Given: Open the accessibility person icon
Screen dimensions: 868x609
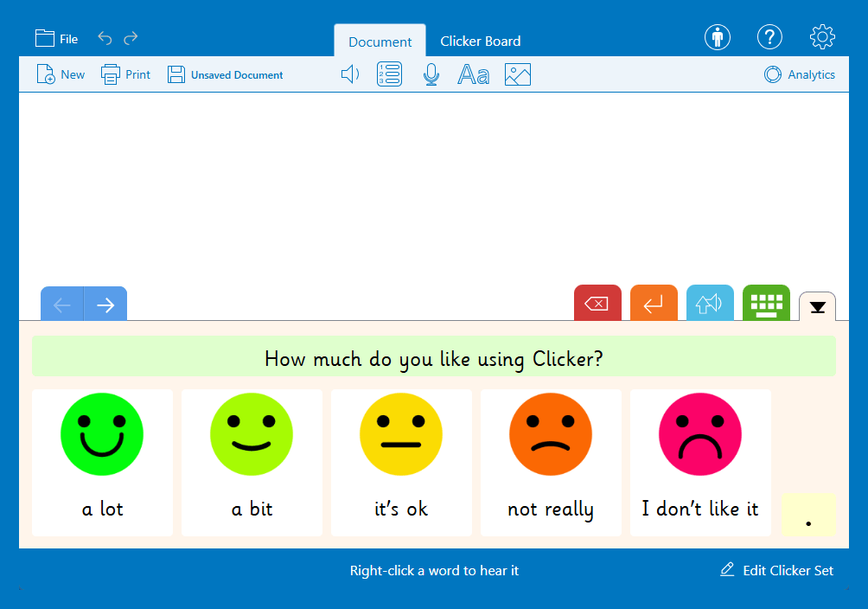Looking at the screenshot, I should (x=718, y=38).
